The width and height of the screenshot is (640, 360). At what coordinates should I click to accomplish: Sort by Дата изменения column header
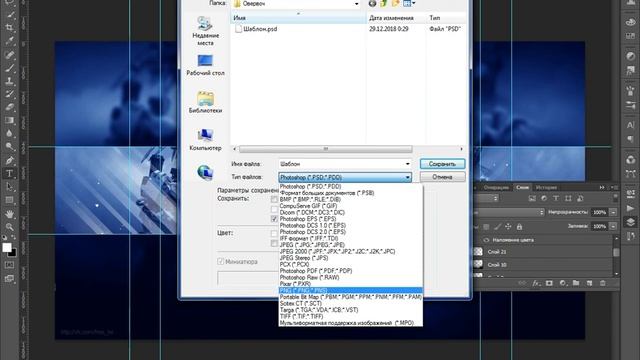[396, 18]
